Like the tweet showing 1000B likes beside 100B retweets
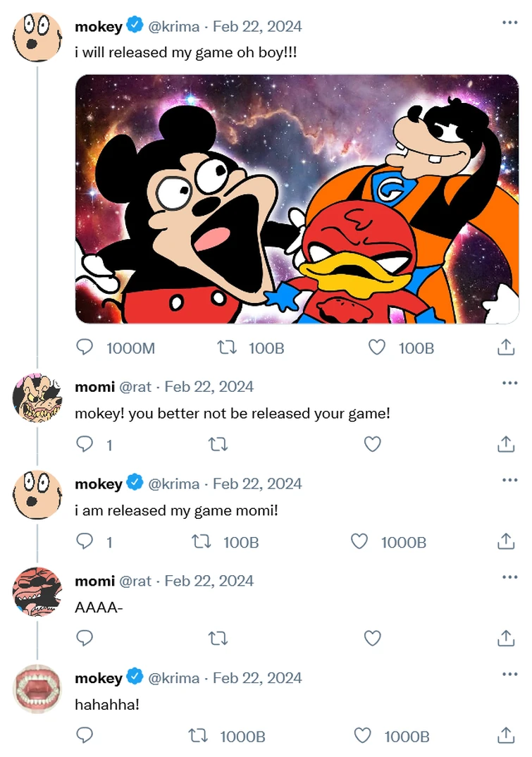The height and width of the screenshot is (757, 532). (x=359, y=541)
